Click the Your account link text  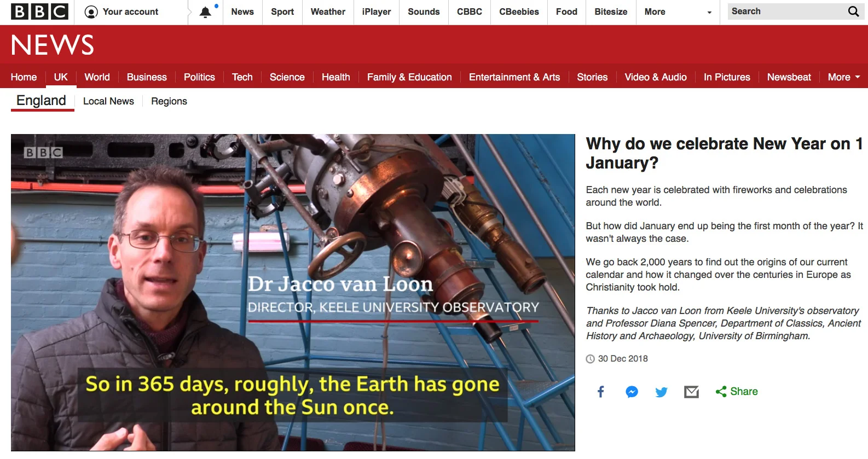tap(130, 12)
